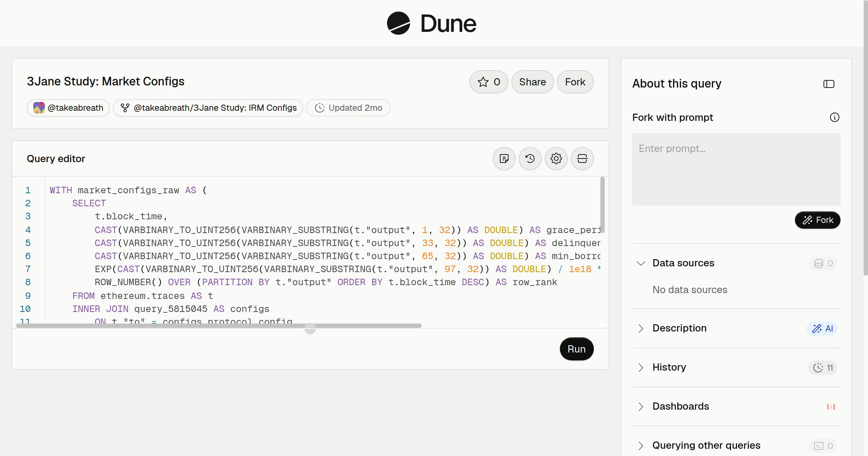Click 'WITH market_configs_raw AS (' on line 1
868x456 pixels.
(128, 190)
